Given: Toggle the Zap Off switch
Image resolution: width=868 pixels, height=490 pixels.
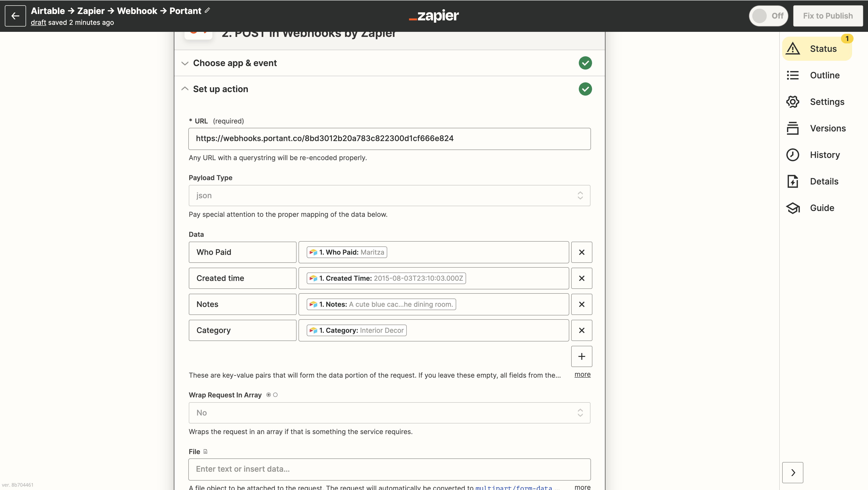Looking at the screenshot, I should (x=768, y=16).
